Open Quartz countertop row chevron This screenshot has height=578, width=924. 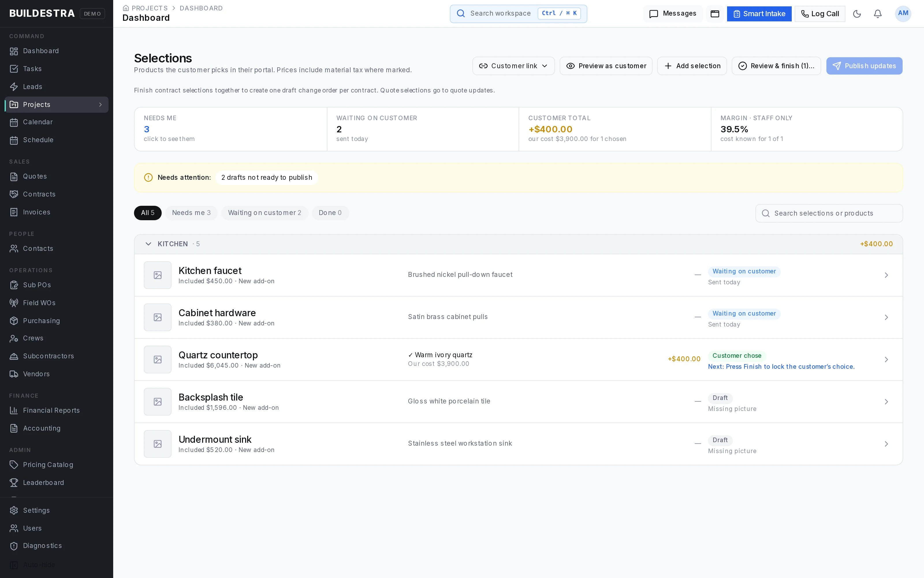pos(886,359)
